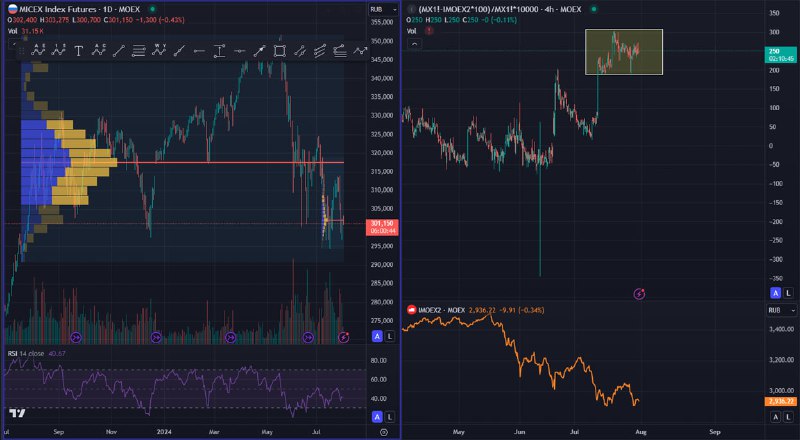This screenshot has width=800, height=440.
Task: Toggle auto scale on spread chart pane
Action: (x=776, y=293)
